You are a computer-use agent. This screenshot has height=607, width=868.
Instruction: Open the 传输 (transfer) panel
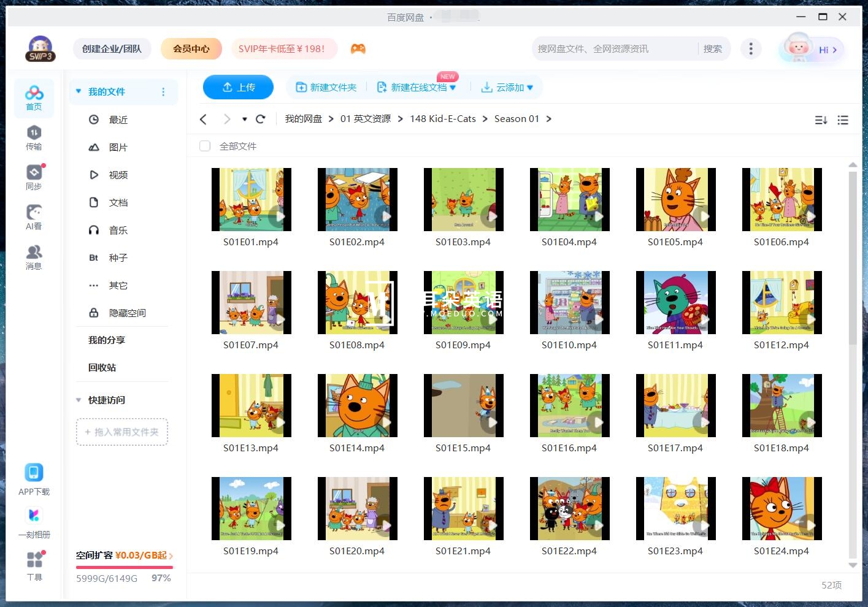click(34, 137)
